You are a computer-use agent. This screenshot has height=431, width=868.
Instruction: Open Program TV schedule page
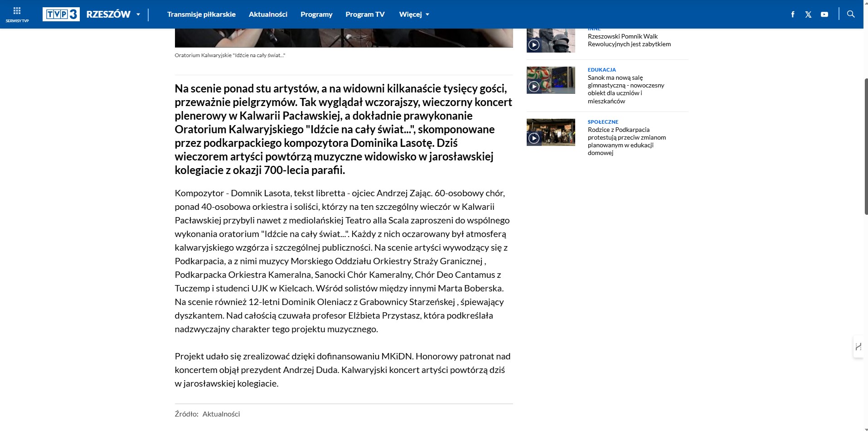(365, 15)
